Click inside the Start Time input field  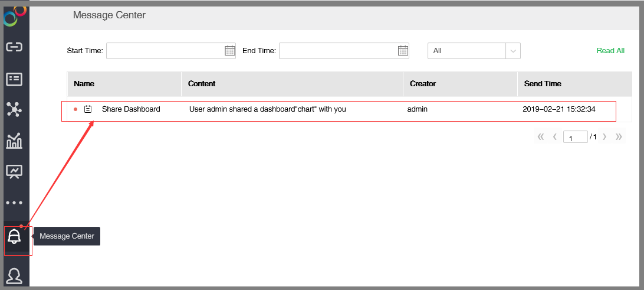165,51
